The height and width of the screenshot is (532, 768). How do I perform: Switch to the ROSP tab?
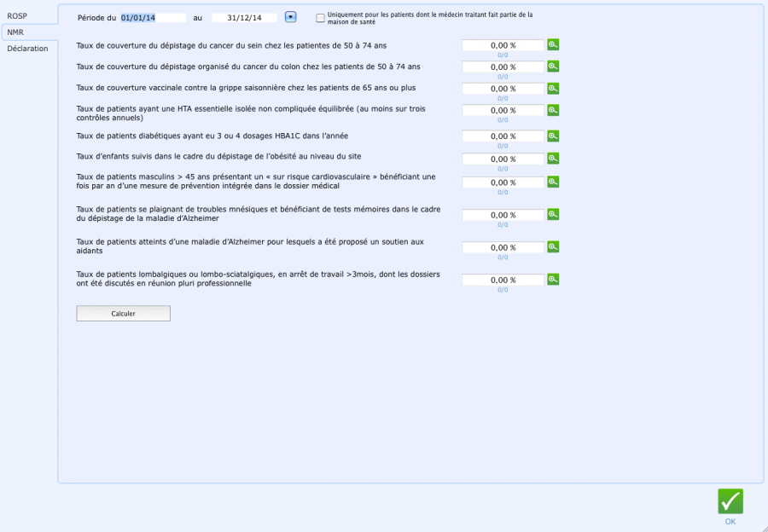click(17, 16)
